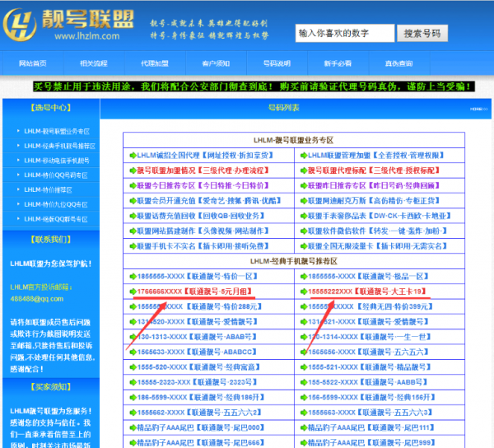The height and width of the screenshot is (448, 494).
Task: Click green arrow icon beside 联盟今日推荐专区
Action: tap(133, 185)
